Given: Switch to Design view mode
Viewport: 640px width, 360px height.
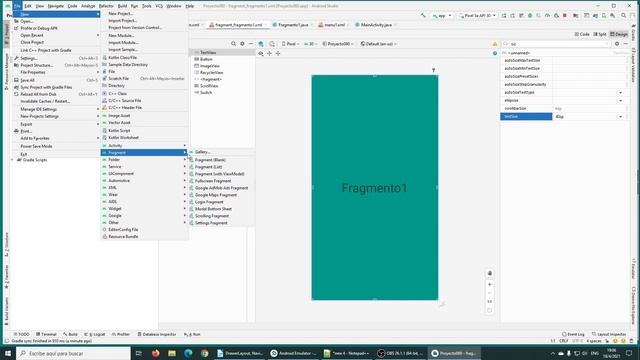Looking at the screenshot, I should 619,34.
